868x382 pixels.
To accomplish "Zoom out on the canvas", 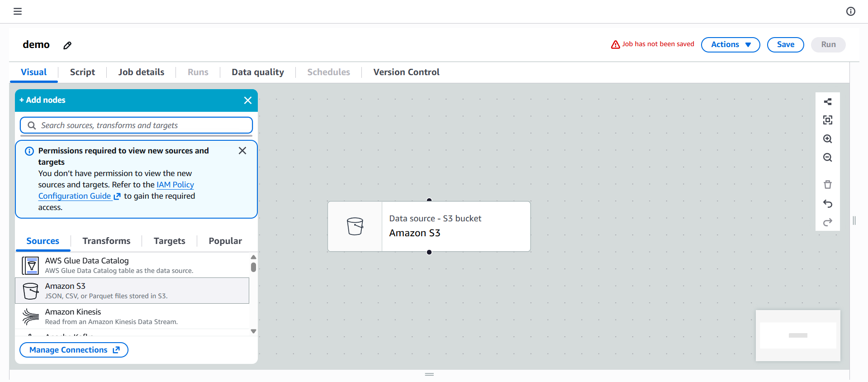I will pyautogui.click(x=828, y=158).
